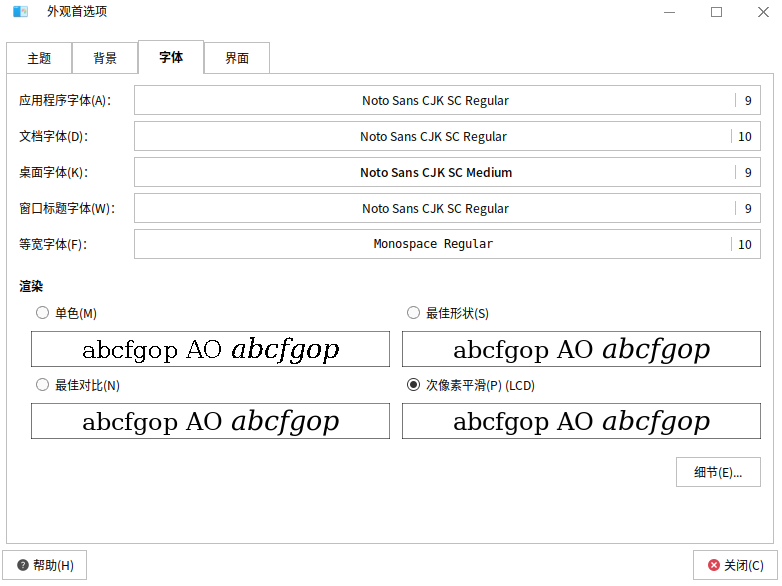Viewport: 782px width, 586px height.
Task: Switch to the 主题 tab
Action: coord(39,58)
